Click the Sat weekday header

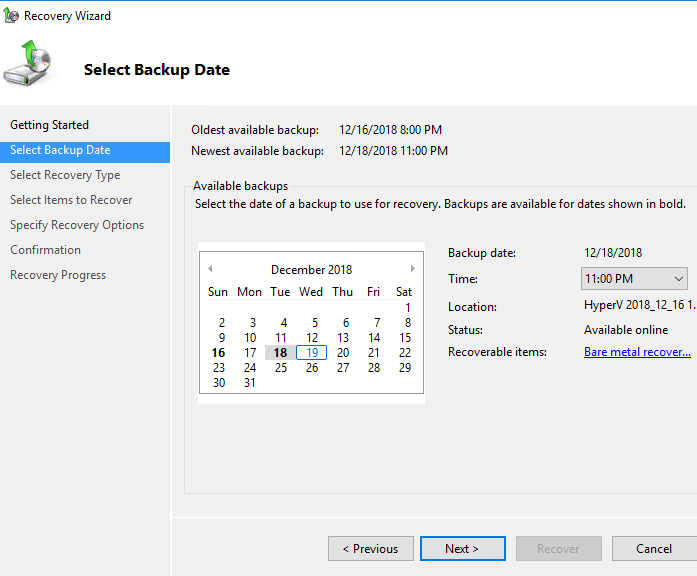404,292
